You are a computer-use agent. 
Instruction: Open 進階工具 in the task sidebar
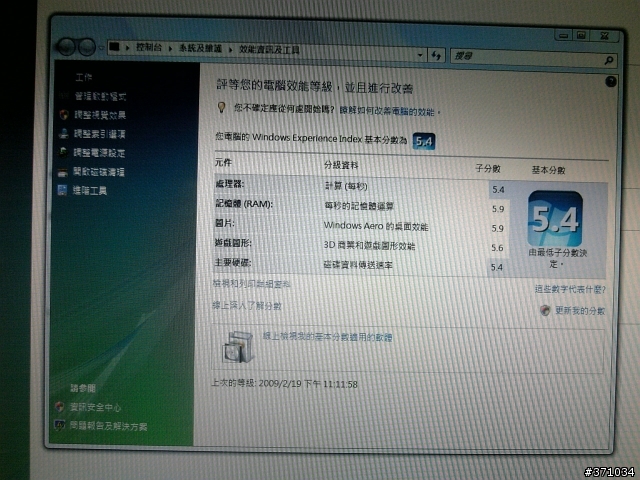90,191
